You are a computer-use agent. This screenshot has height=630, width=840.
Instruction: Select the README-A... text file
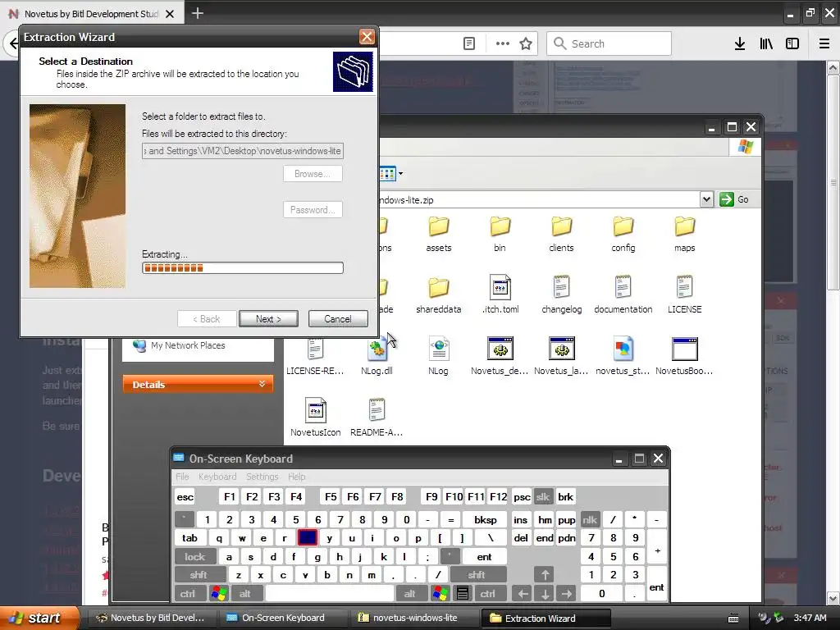pyautogui.click(x=377, y=411)
